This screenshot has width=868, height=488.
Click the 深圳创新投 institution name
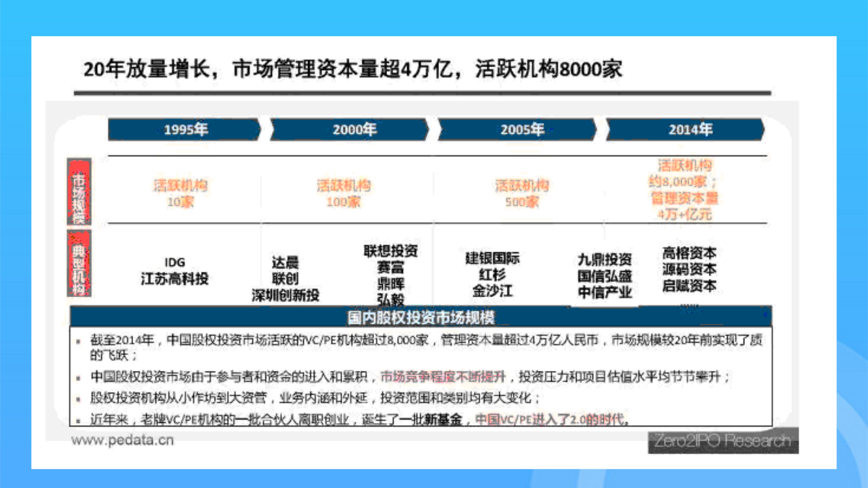[285, 295]
